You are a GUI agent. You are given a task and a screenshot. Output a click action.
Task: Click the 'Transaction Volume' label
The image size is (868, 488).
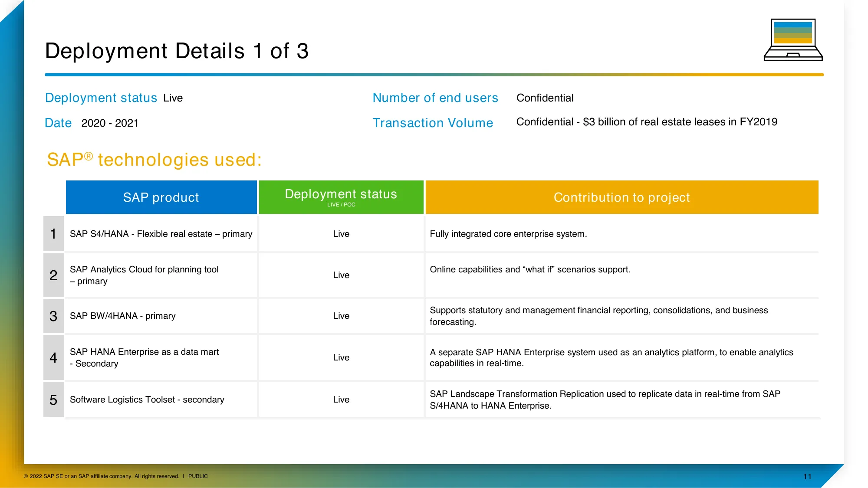(433, 123)
